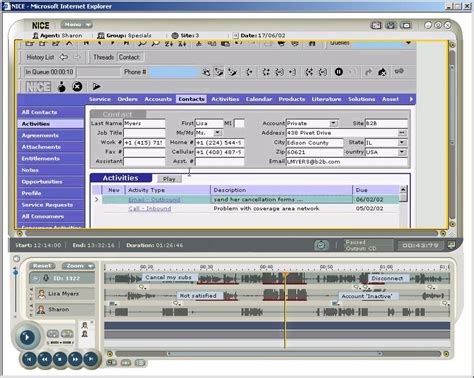
Task: Click the middle top-right player window icon
Action: 391,25
